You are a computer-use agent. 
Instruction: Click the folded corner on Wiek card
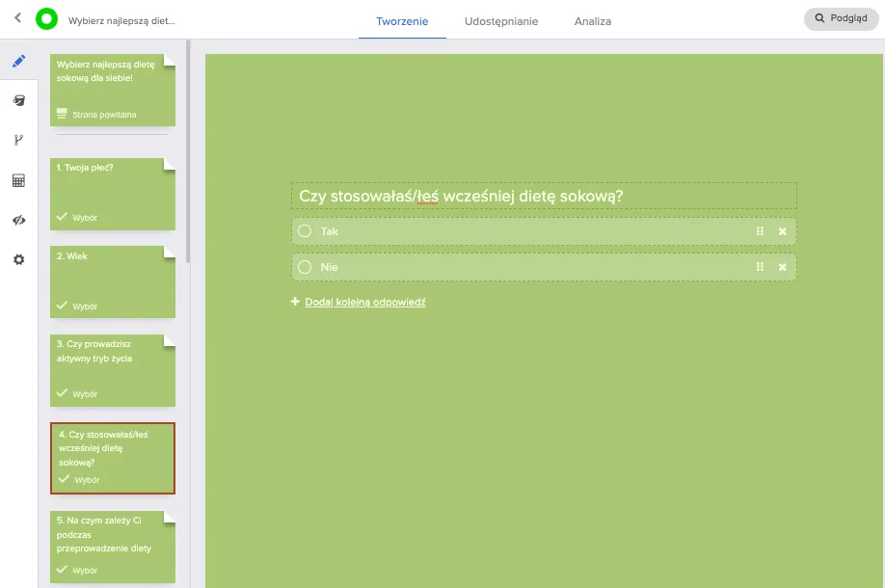(x=170, y=252)
